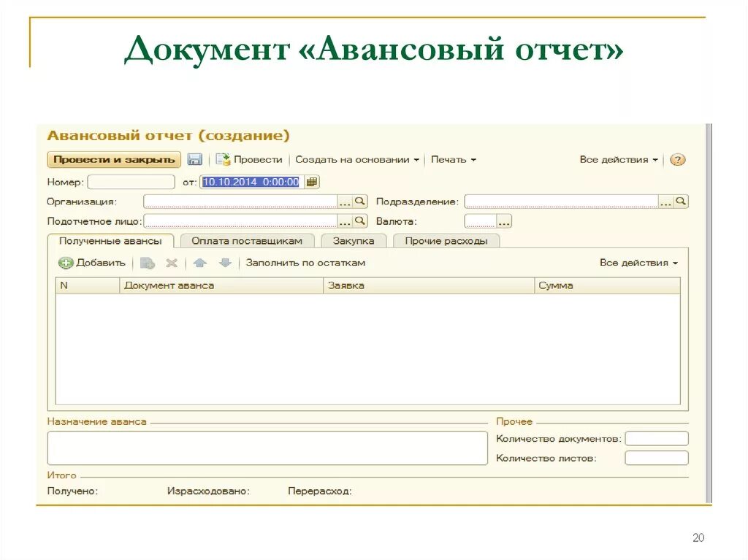This screenshot has width=748, height=560.
Task: Click the Документ аванса column header
Action: [221, 285]
